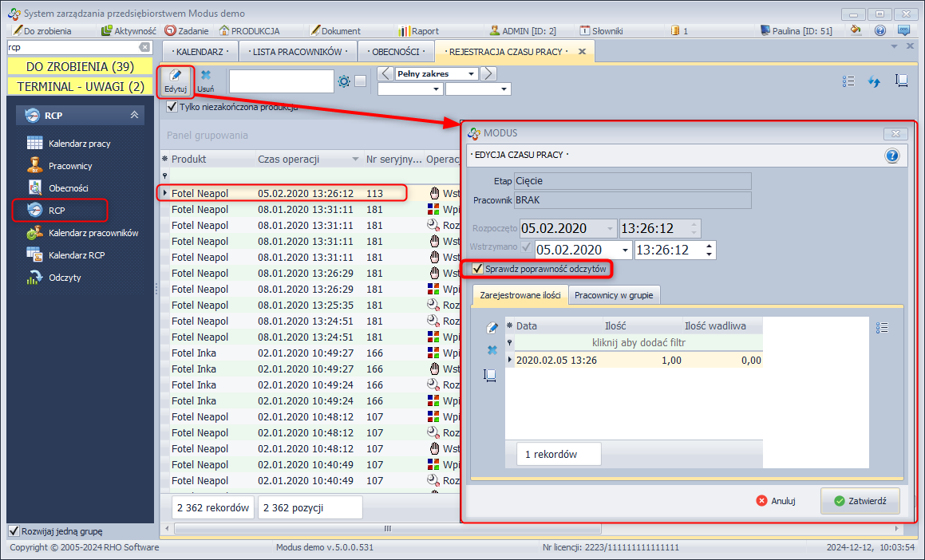925x560 pixels.
Task: Click the delete X icon beside quantities grid
Action: [492, 351]
